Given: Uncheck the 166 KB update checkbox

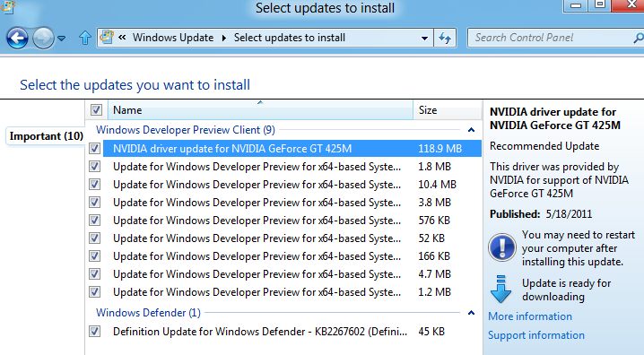Looking at the screenshot, I should point(95,256).
